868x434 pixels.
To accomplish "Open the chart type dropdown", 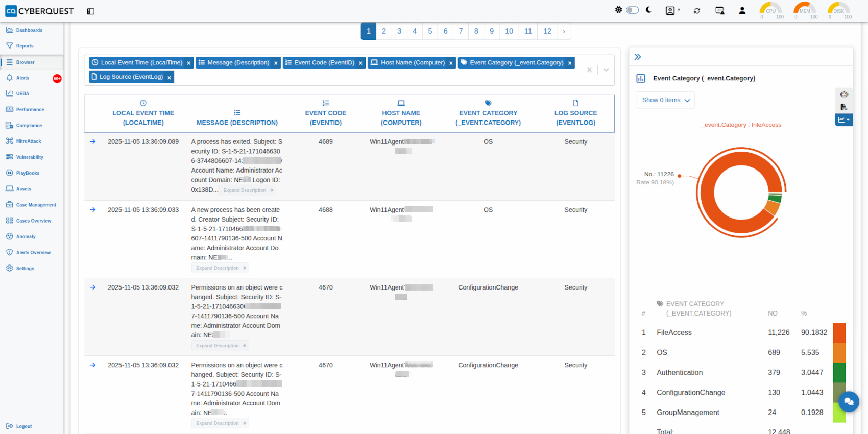I will click(x=843, y=120).
